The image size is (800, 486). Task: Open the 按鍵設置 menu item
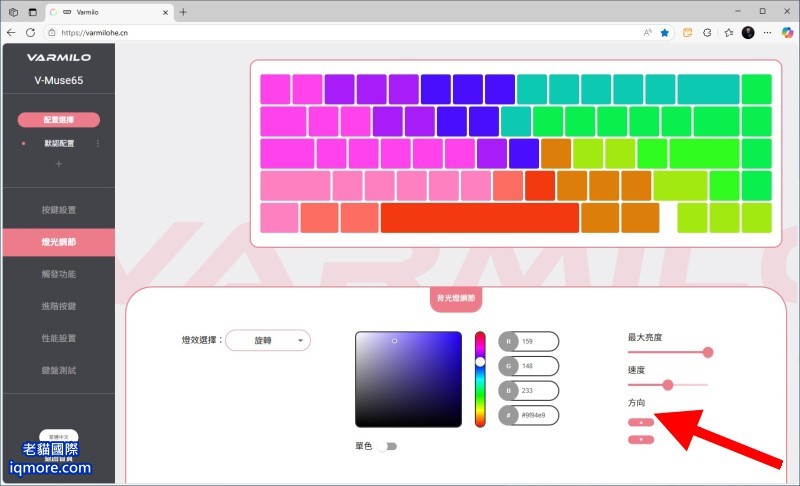59,210
